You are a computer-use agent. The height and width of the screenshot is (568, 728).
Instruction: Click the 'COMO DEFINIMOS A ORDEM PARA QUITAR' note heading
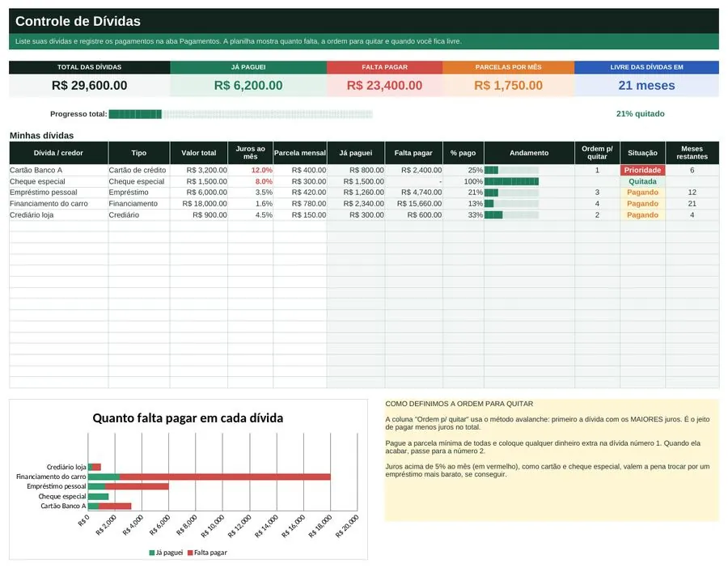[459, 404]
